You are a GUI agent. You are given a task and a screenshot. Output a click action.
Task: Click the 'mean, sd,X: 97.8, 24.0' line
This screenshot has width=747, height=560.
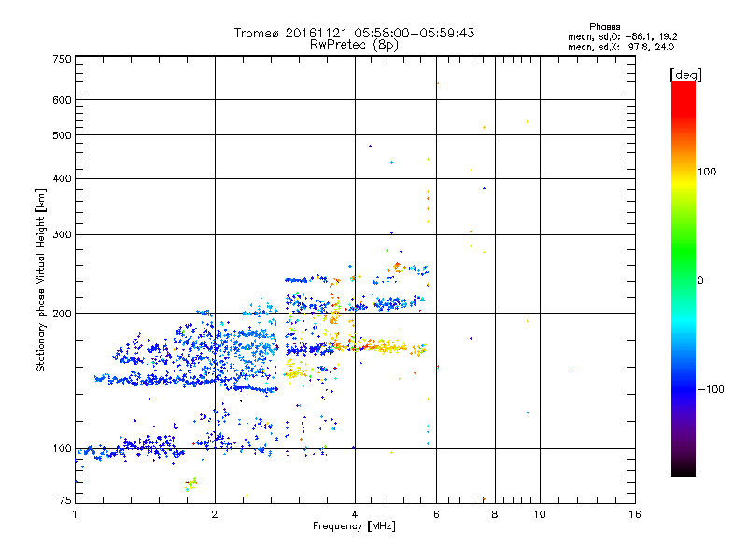[621, 47]
